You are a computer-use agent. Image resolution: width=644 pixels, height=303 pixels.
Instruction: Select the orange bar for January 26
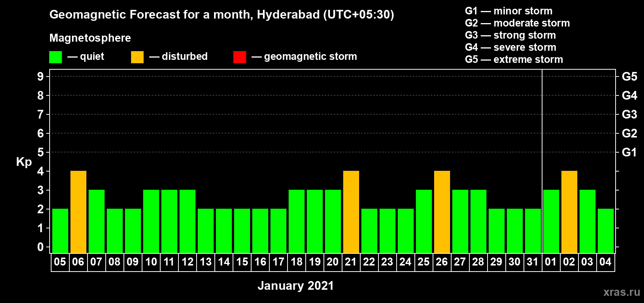442,212
